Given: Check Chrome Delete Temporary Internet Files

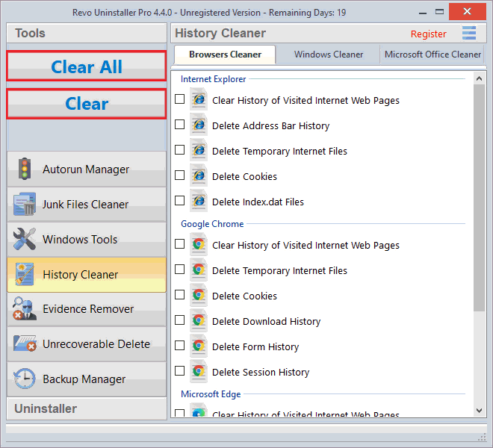Looking at the screenshot, I should coord(179,270).
